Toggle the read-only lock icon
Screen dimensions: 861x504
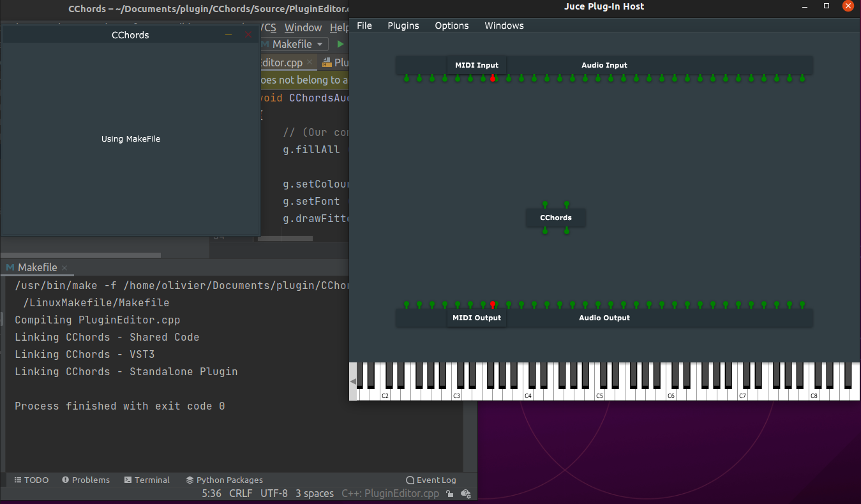coord(450,493)
